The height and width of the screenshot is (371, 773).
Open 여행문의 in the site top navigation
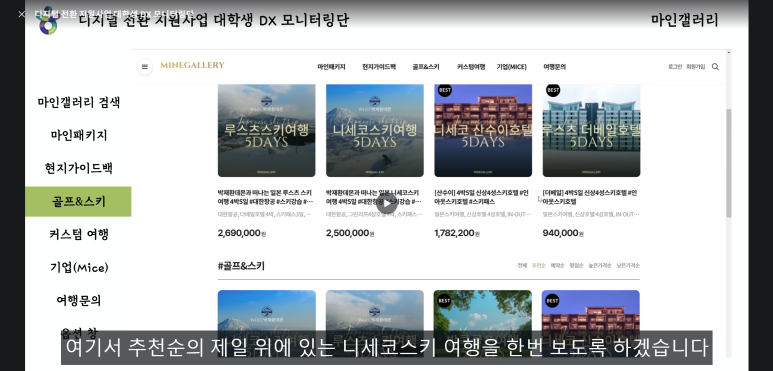555,67
